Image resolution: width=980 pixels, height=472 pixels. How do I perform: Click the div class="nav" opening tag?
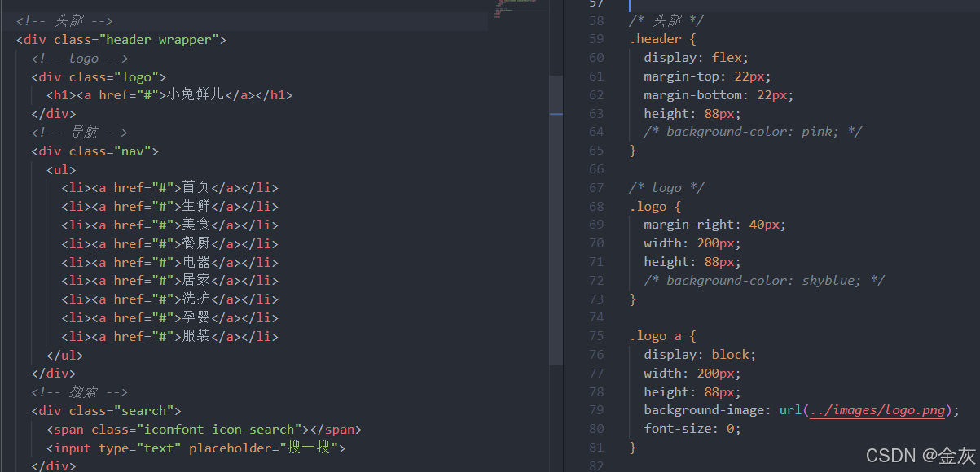[94, 151]
